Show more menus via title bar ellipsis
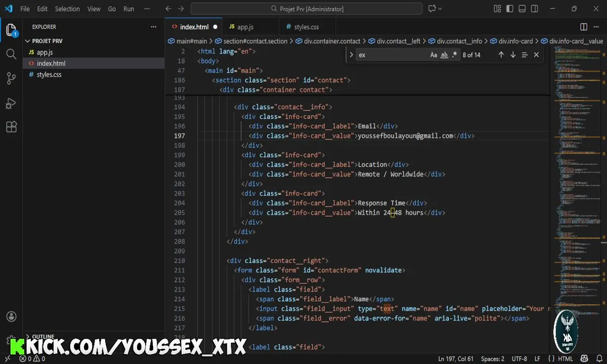This screenshot has width=607, height=364. click(x=147, y=9)
